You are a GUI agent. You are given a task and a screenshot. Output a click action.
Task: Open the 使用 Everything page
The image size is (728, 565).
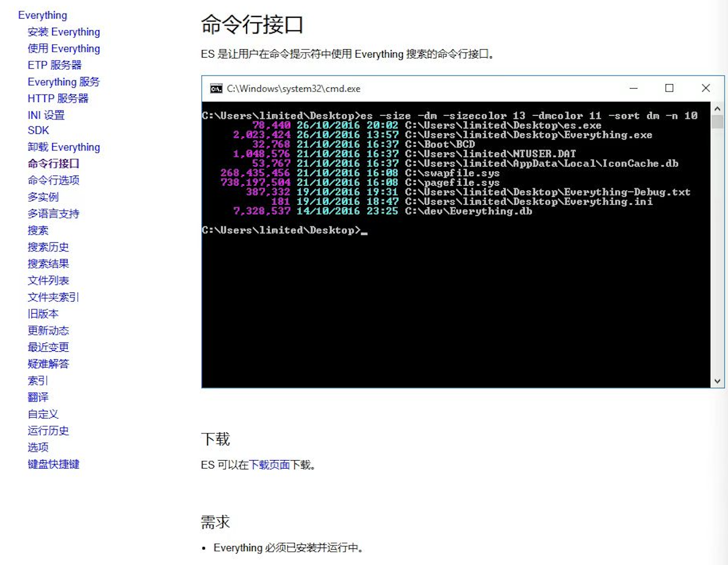[64, 48]
